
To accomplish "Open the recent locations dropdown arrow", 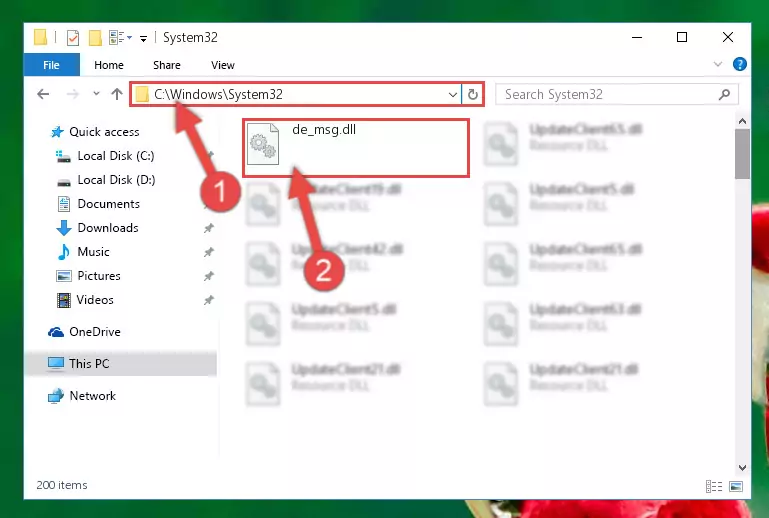I will [x=96, y=94].
